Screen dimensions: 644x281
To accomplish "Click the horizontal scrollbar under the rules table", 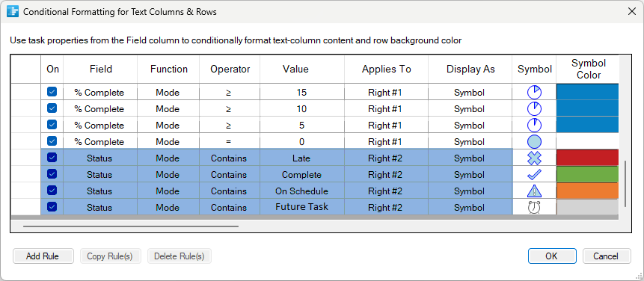I will coord(131,226).
